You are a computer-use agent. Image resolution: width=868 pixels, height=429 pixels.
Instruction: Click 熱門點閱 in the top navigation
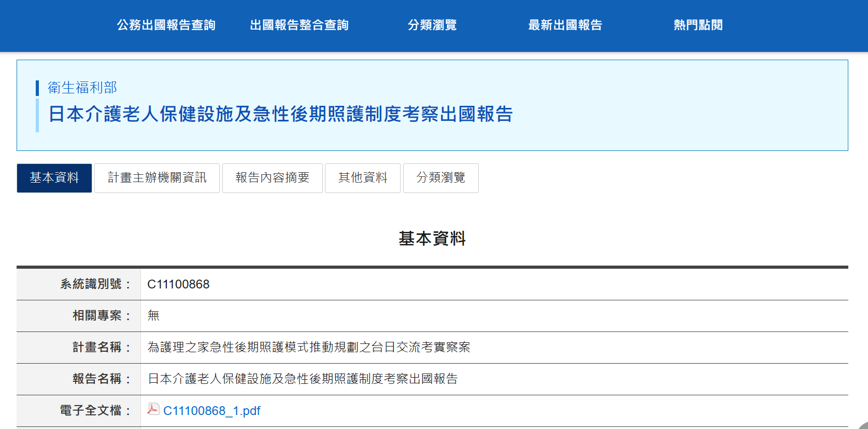click(x=698, y=25)
